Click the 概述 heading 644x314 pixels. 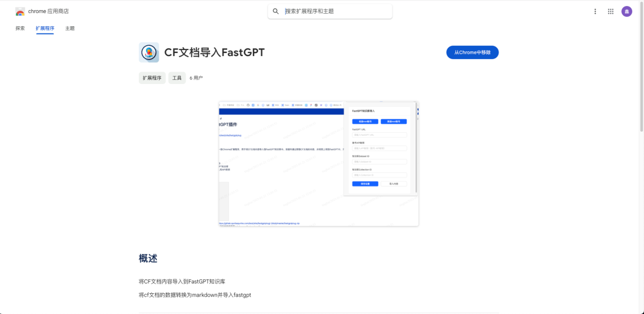(x=148, y=259)
